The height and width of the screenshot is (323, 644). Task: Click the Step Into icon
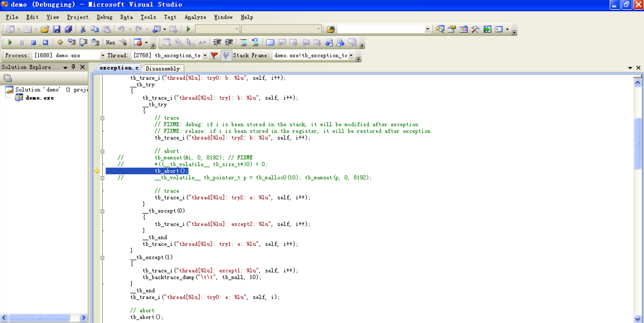[71, 42]
